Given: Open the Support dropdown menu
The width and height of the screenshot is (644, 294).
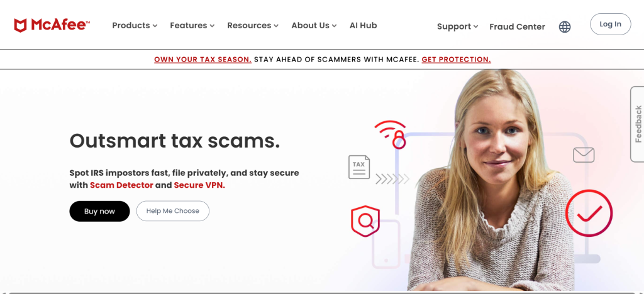Looking at the screenshot, I should click(x=458, y=26).
